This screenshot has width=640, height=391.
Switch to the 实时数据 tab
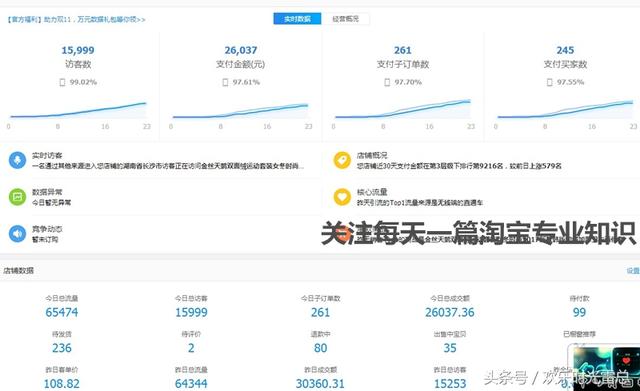click(297, 19)
